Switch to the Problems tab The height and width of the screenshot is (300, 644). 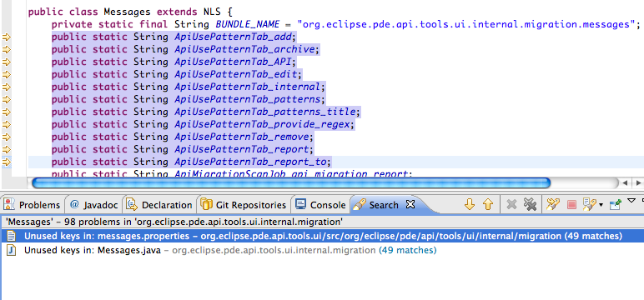pos(32,205)
